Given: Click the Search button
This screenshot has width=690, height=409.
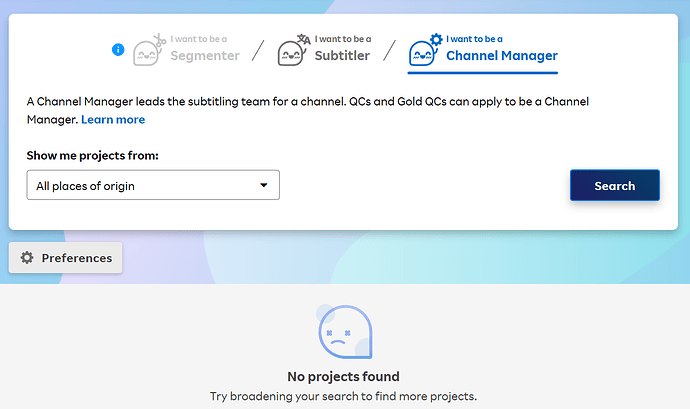Looking at the screenshot, I should (615, 185).
